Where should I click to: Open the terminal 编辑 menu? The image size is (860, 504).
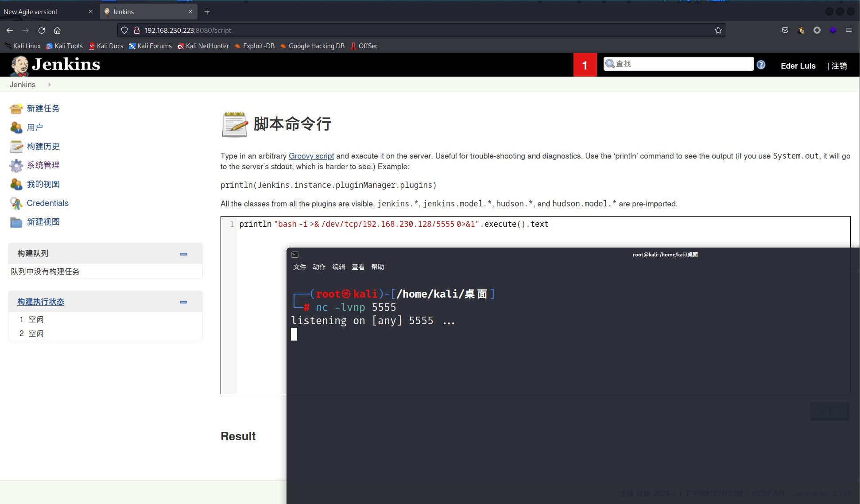[339, 267]
